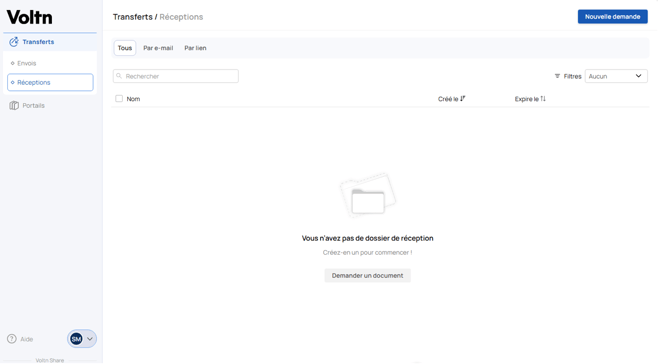Image resolution: width=670 pixels, height=364 pixels.
Task: Sort by Expire le arrows icon
Action: tap(543, 99)
